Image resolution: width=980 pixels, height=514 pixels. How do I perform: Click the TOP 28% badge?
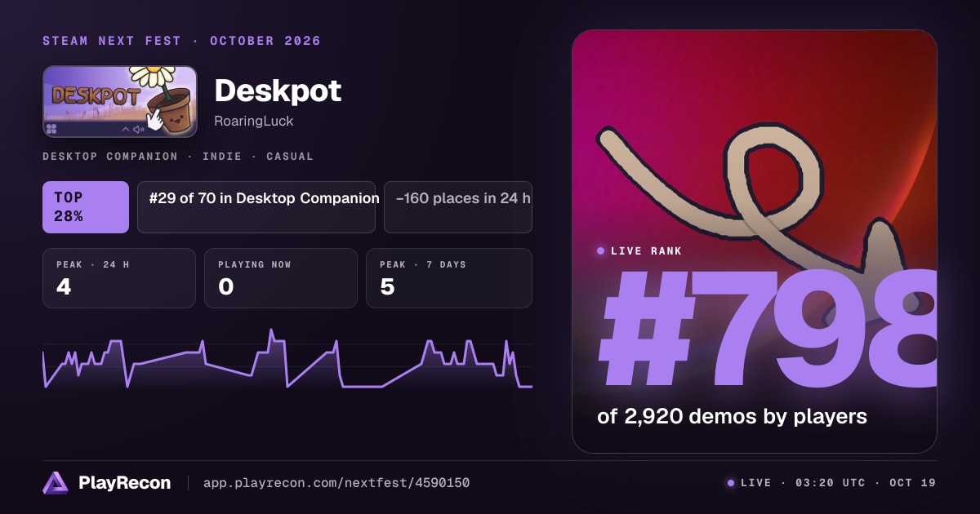click(86, 207)
